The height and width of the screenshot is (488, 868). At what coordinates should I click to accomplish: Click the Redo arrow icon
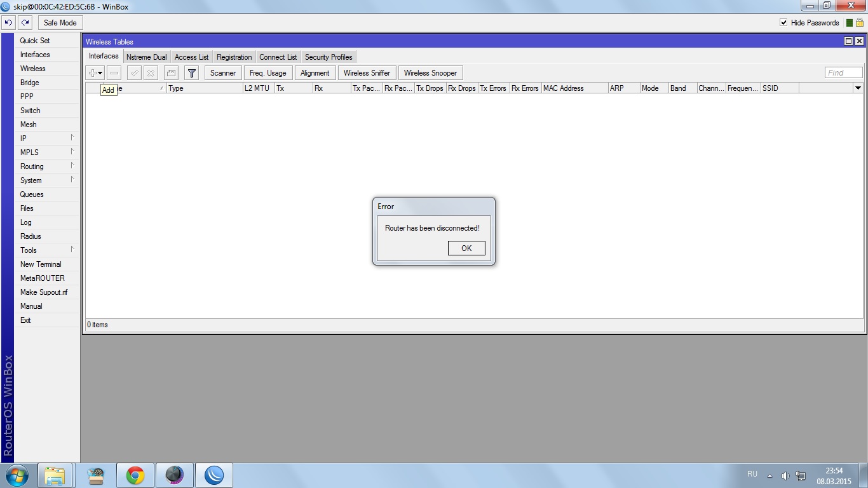click(x=25, y=22)
